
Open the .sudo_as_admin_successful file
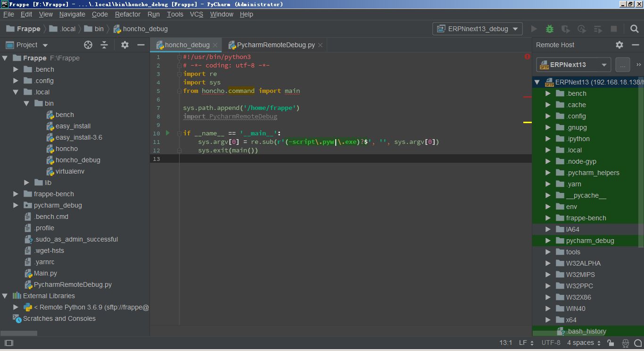click(x=71, y=239)
